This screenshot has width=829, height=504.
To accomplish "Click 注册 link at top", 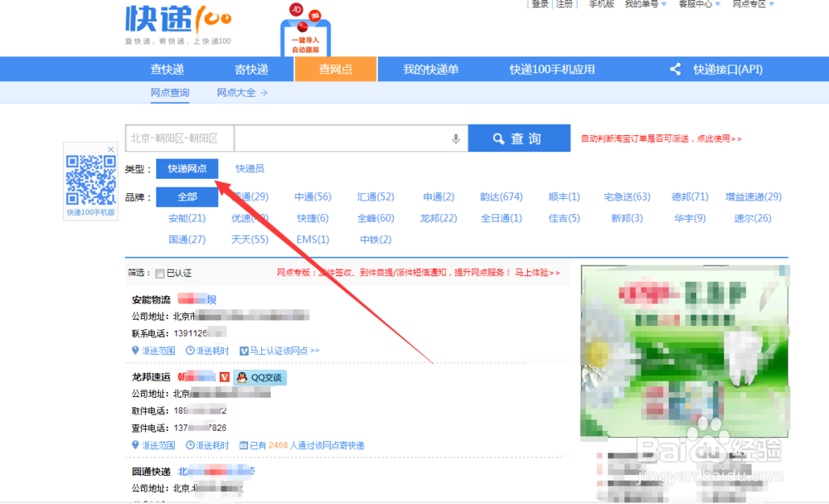I will point(564,4).
